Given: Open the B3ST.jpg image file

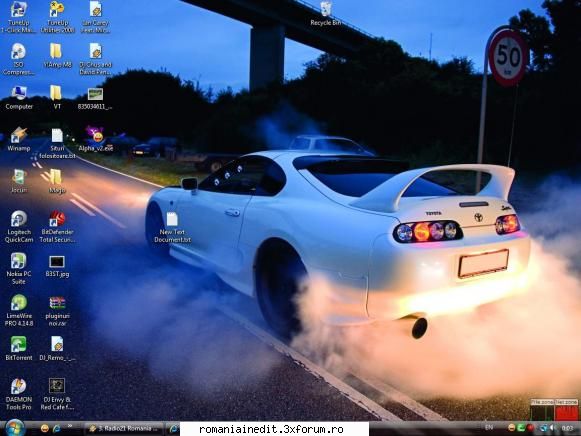Looking at the screenshot, I should click(57, 266).
